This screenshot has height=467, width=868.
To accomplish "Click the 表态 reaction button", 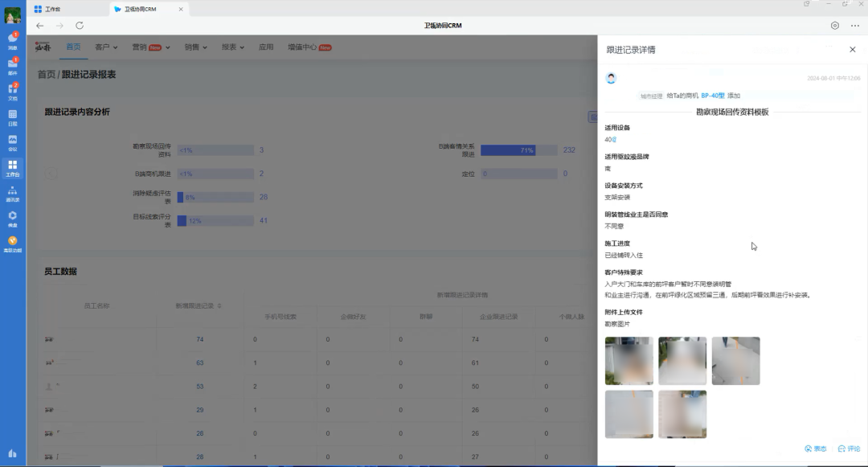I will pos(815,449).
